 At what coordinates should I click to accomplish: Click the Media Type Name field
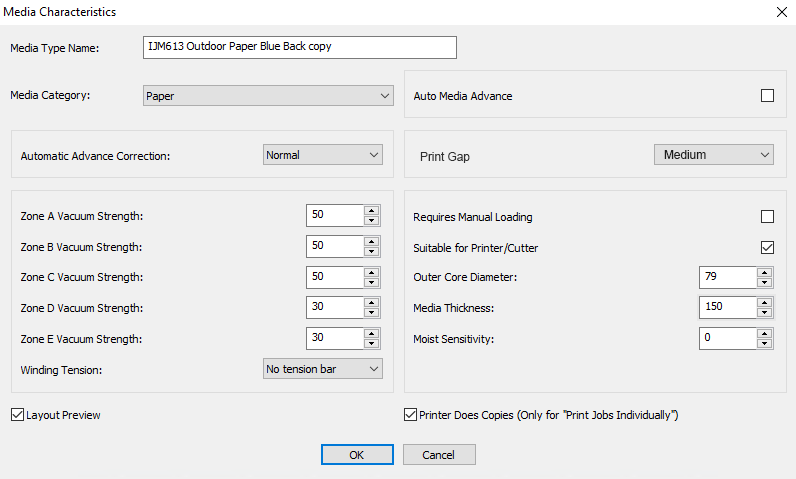(x=300, y=47)
